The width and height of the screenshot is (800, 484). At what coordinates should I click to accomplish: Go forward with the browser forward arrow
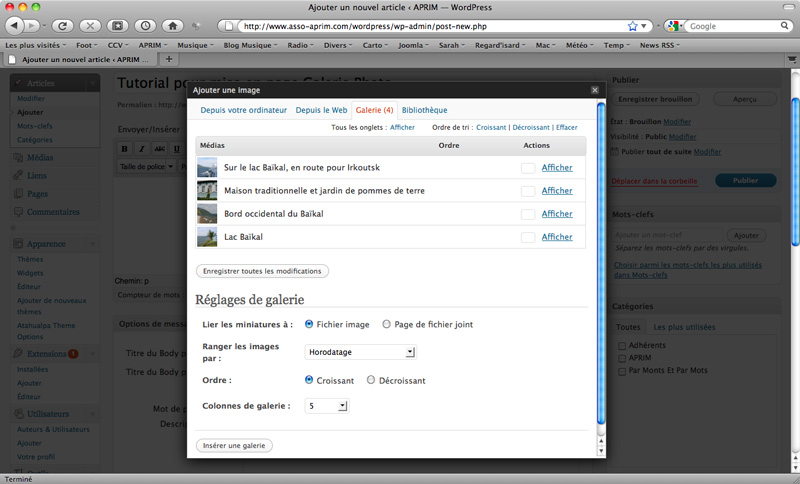[x=32, y=26]
